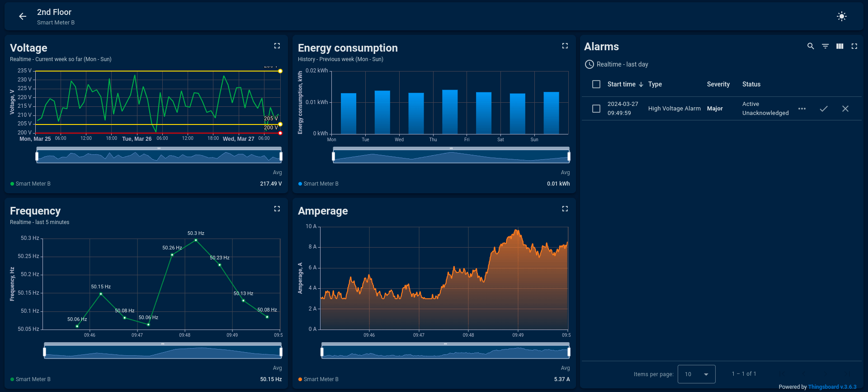Check the High Voltage Alarm row checkbox
Viewport: 868px width, 392px height.
pyautogui.click(x=596, y=109)
